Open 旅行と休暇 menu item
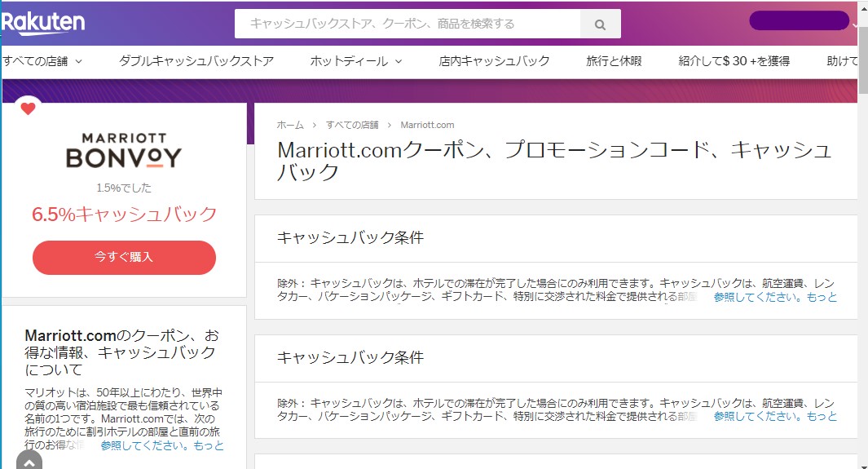The image size is (868, 469). [x=614, y=61]
